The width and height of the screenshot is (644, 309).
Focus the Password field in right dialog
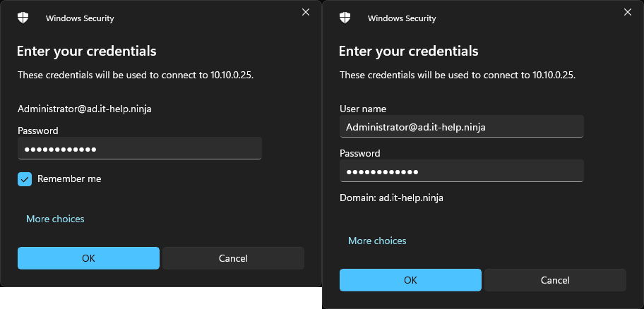point(462,171)
